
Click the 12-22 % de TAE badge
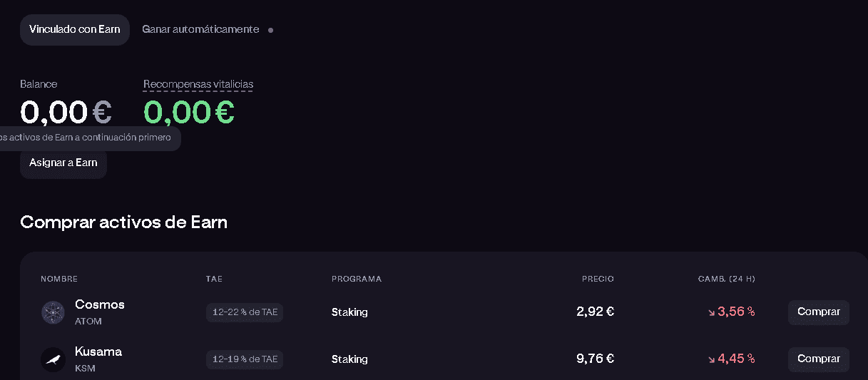245,312
